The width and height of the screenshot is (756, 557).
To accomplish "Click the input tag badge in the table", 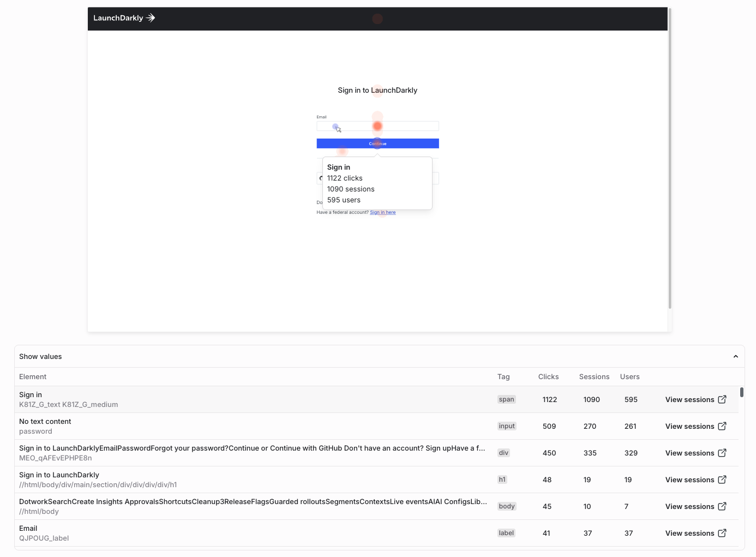I will pyautogui.click(x=506, y=426).
